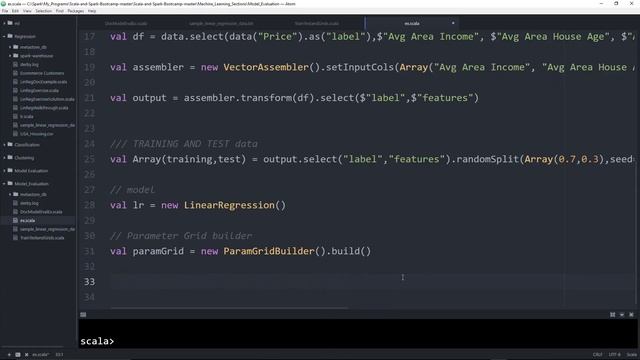Switch to the DocModelEvalEx.scala tab
Image resolution: width=640 pixels, height=360 pixels.
(126, 23)
